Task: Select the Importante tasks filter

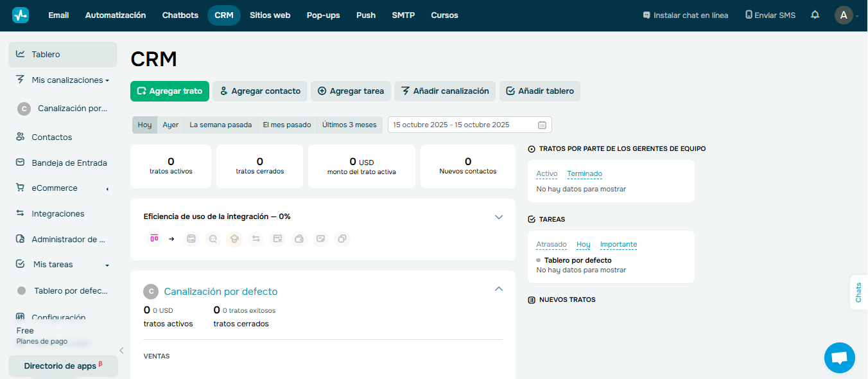Action: point(618,244)
